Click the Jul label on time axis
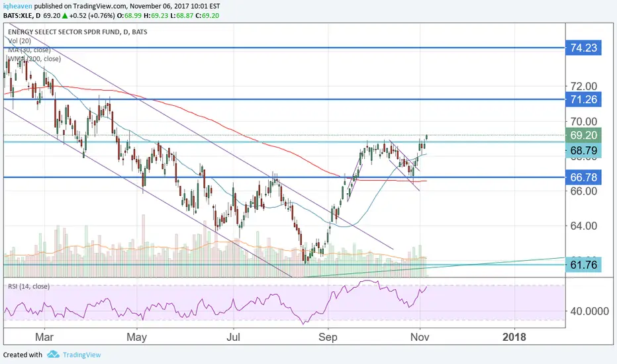 [x=233, y=338]
